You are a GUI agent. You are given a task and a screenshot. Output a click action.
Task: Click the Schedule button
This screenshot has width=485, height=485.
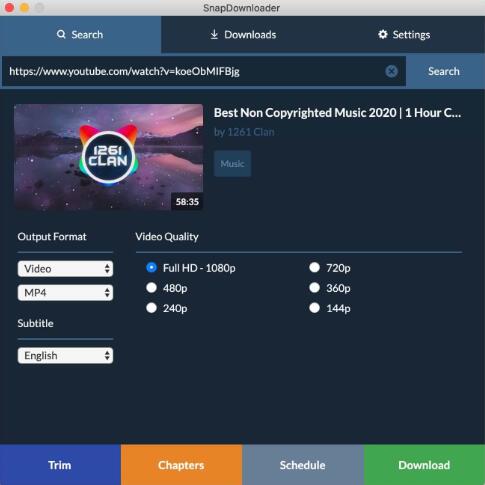click(303, 465)
